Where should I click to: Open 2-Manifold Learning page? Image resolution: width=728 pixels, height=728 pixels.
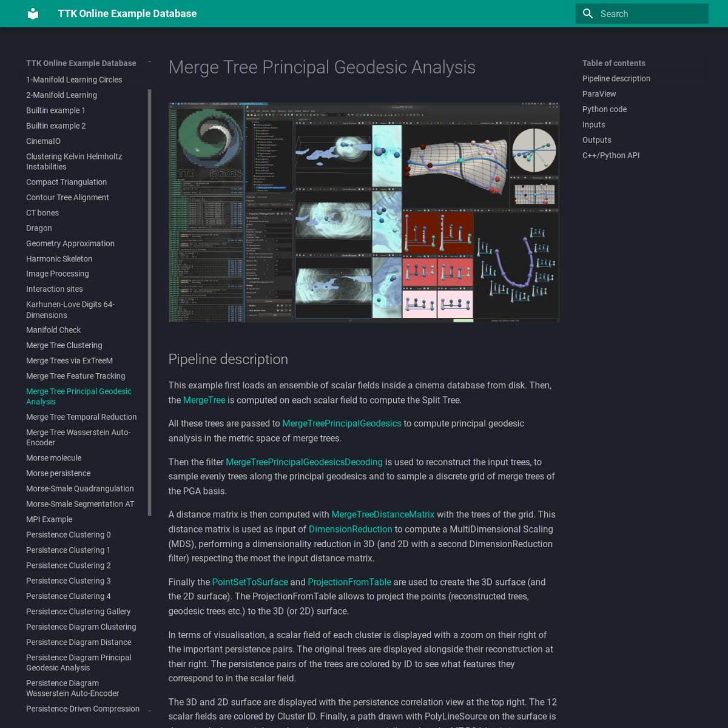[x=61, y=95]
